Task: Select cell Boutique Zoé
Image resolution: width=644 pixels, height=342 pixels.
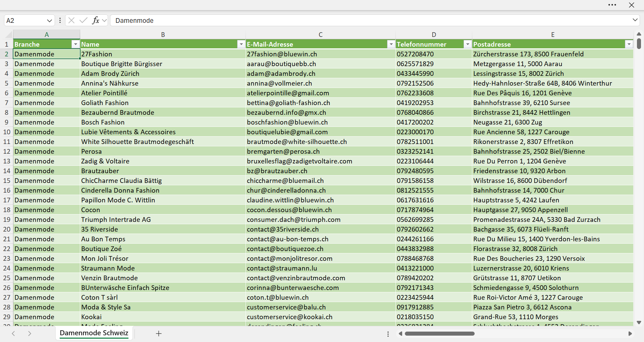Action: pos(163,249)
